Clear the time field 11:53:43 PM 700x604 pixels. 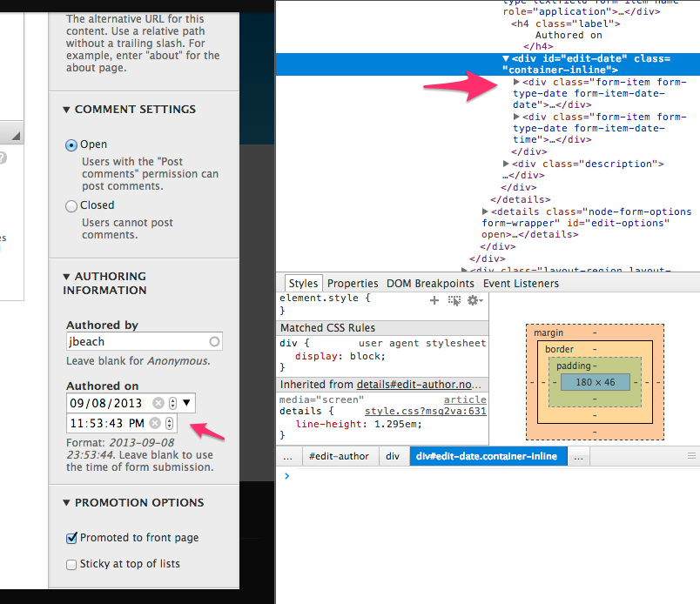(155, 423)
